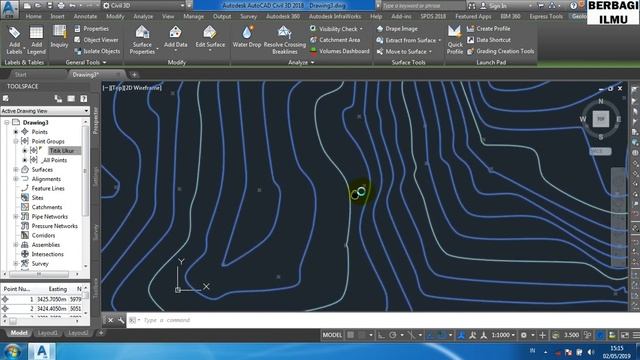This screenshot has width=640, height=360.
Task: Click Resolve Crossing Breaklines
Action: pos(284,40)
